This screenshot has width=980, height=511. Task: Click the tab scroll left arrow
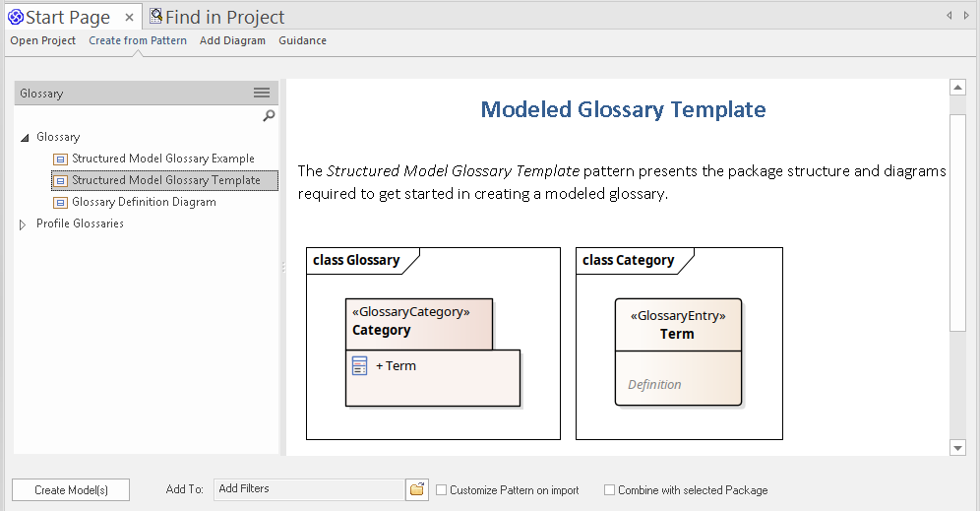pyautogui.click(x=949, y=16)
